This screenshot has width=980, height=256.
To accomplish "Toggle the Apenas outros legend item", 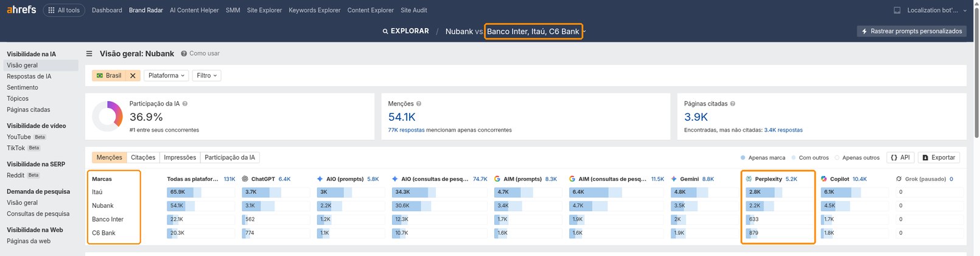I will click(857, 158).
